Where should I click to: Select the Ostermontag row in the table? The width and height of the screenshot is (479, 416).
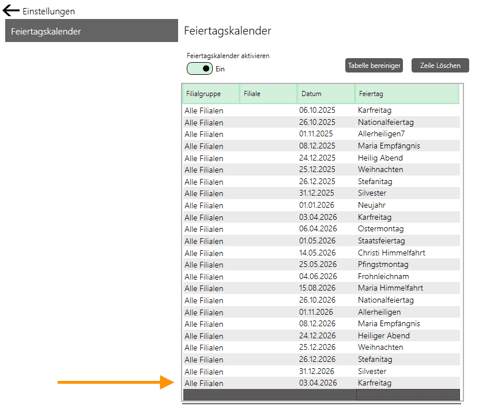[321, 229]
